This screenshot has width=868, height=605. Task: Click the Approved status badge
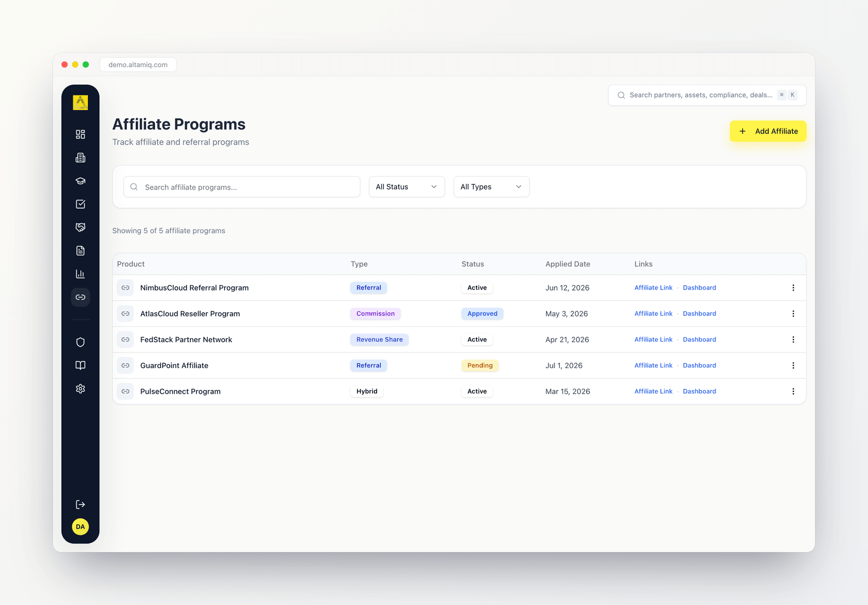click(x=482, y=314)
